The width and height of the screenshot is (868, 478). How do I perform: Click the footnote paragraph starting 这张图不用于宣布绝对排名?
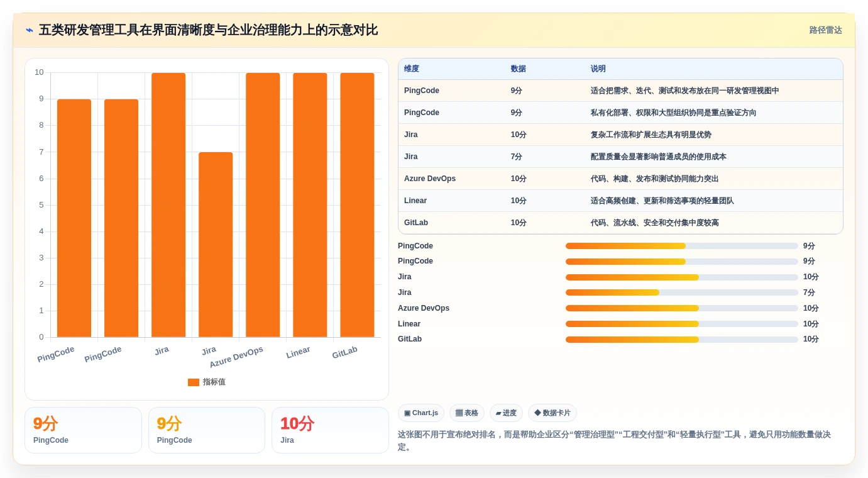(x=614, y=441)
